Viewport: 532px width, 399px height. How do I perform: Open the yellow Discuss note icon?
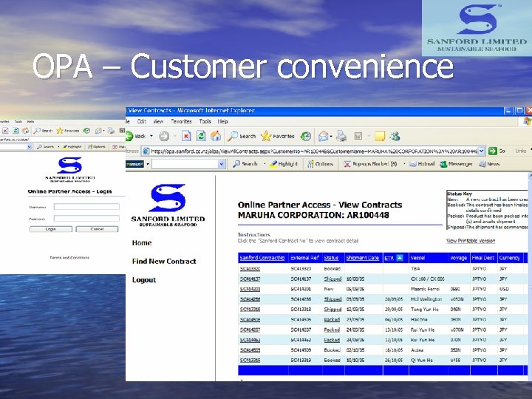click(x=380, y=137)
